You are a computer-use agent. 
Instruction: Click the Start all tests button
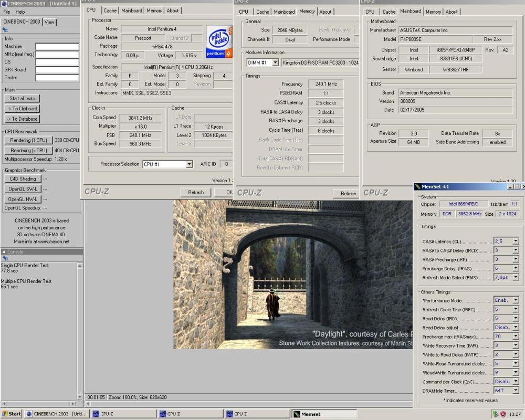22,99
